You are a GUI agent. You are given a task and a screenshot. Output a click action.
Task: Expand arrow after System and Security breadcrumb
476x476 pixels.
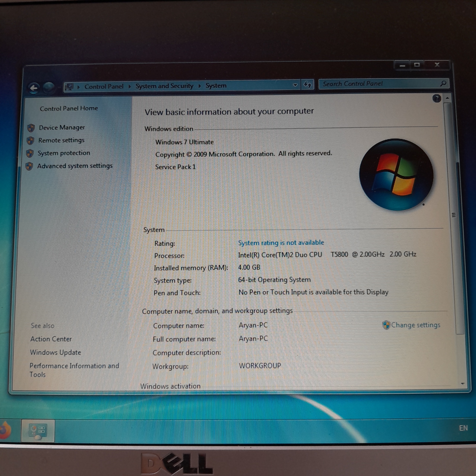[200, 86]
